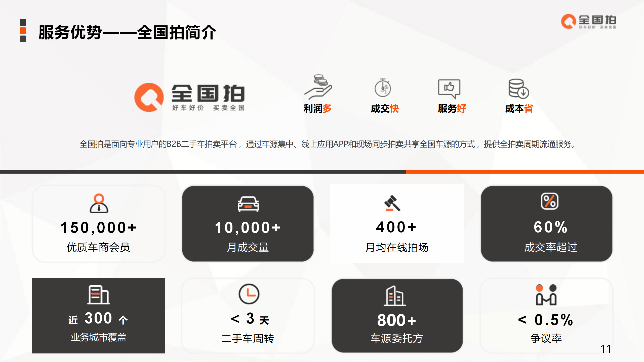This screenshot has width=644, height=362.
Task: Click the clock icon above 3 天
Action: [249, 294]
